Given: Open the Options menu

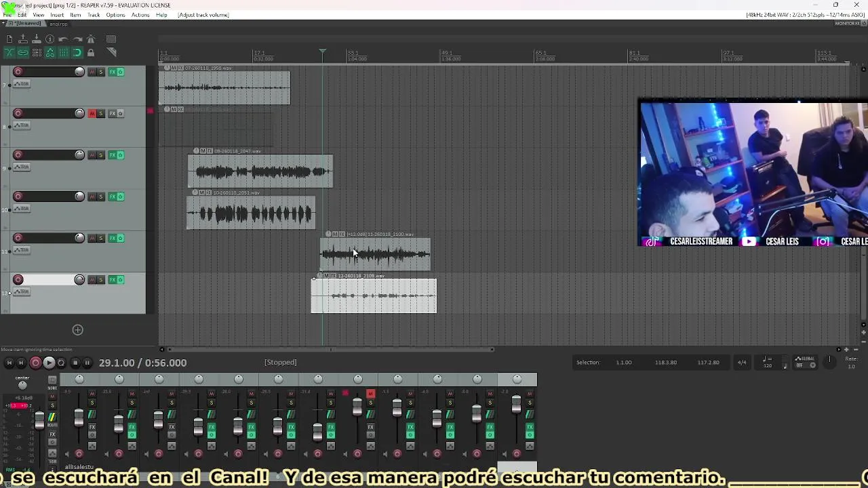Looking at the screenshot, I should pos(115,15).
